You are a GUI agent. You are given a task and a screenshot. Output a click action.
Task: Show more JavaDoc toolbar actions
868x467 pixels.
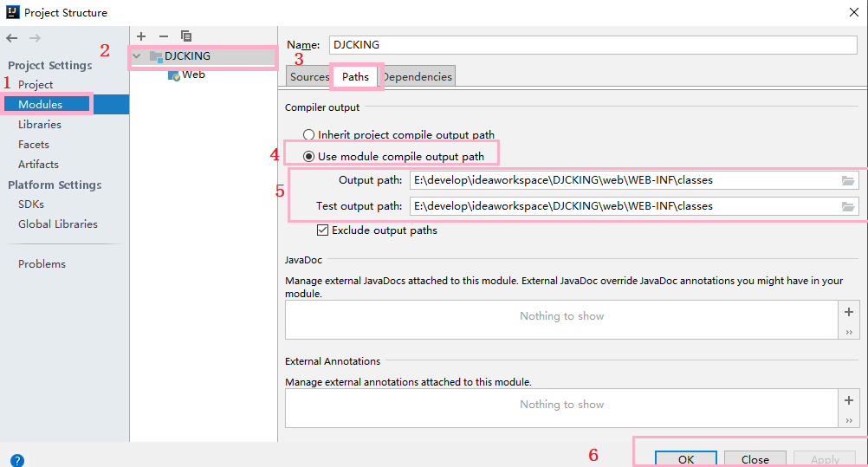point(849,333)
